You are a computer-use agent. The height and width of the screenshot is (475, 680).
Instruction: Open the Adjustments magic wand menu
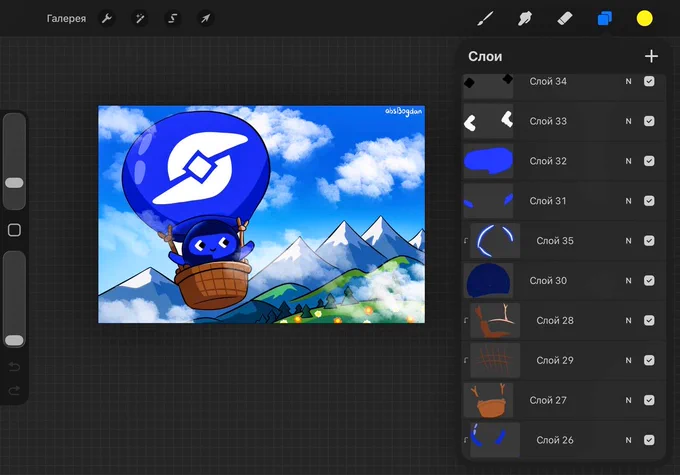tap(140, 19)
